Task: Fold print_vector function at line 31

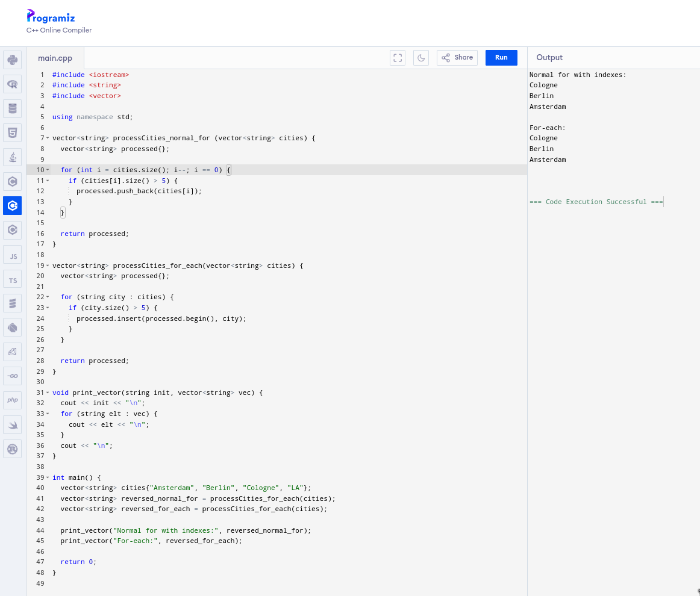Action: point(48,393)
